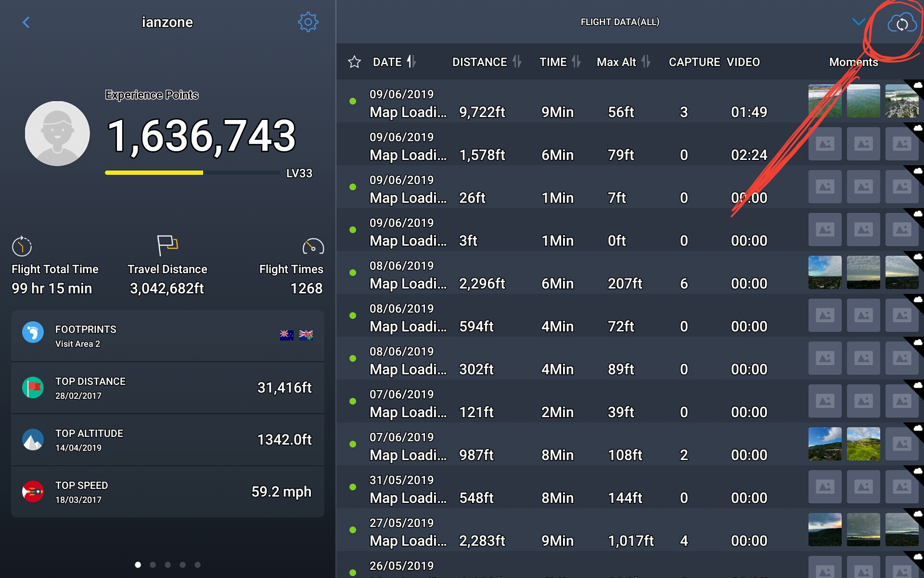Tap the Top Distance flag icon
The width and height of the screenshot is (924, 578).
pyautogui.click(x=33, y=387)
